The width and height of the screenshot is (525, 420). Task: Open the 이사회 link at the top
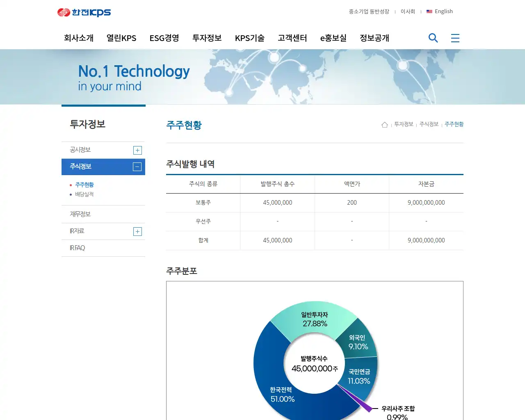(x=408, y=11)
